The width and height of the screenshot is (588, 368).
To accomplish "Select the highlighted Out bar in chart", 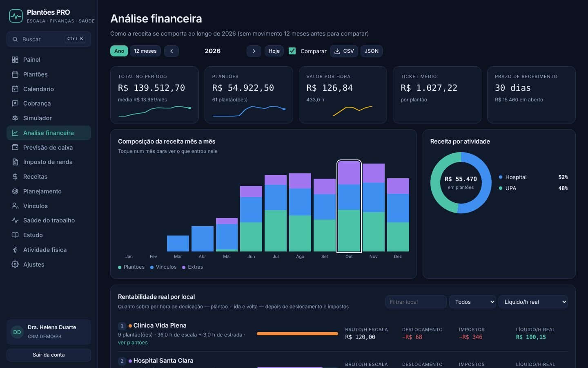I will pos(349,206).
